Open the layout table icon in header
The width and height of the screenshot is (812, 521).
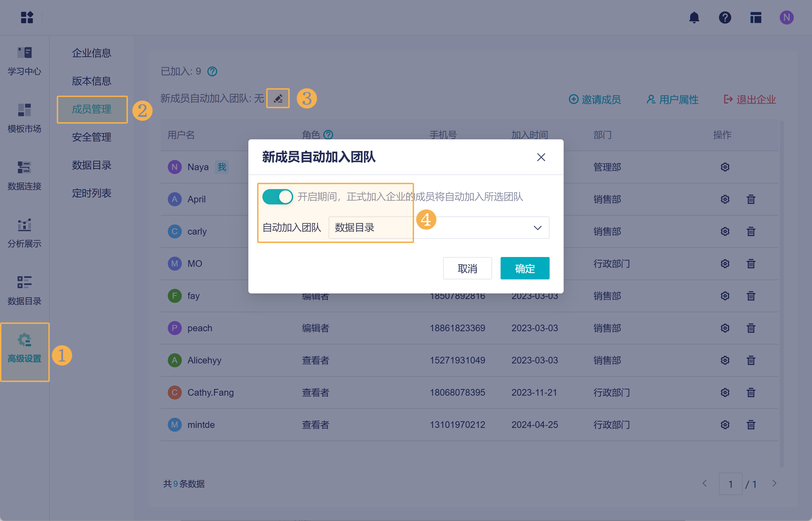tap(756, 18)
